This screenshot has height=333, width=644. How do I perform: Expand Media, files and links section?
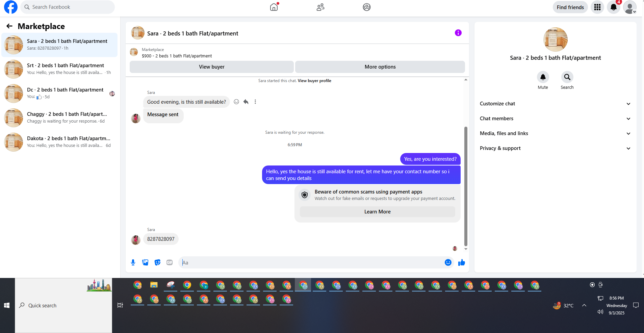pos(555,133)
